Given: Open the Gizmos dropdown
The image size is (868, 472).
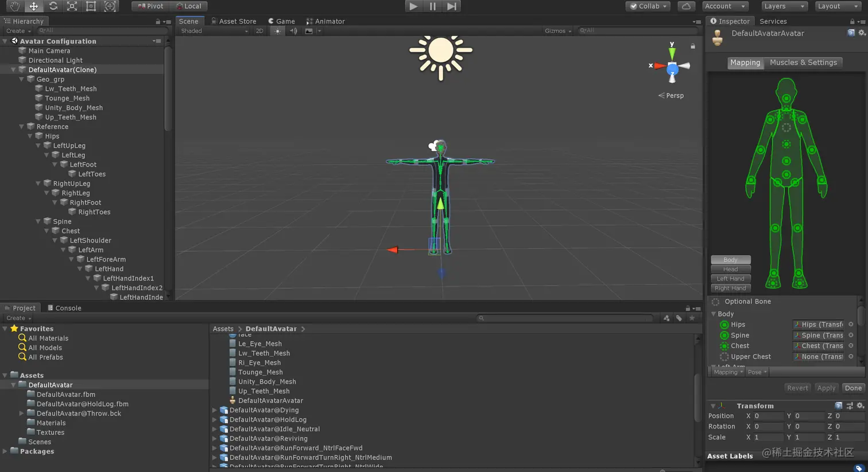Looking at the screenshot, I should (558, 31).
